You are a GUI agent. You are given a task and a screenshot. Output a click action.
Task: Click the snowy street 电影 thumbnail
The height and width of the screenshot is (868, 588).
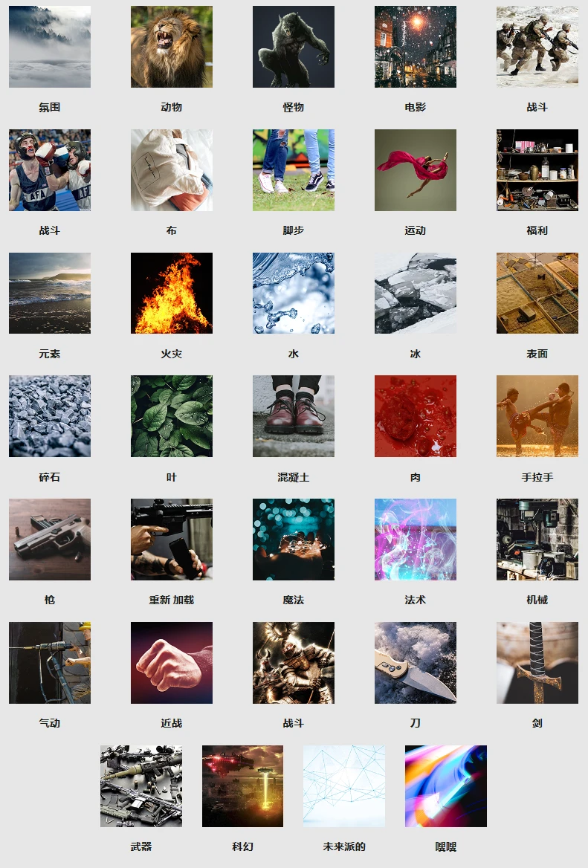416,47
